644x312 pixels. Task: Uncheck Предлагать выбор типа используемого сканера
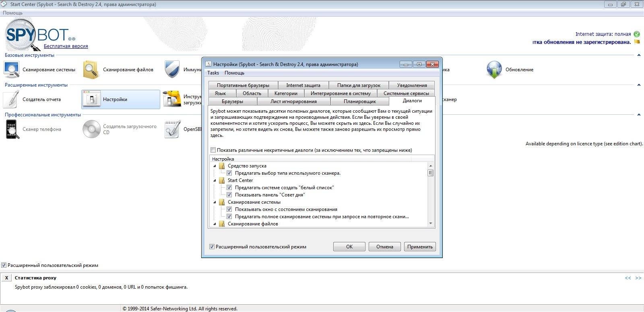[229, 173]
